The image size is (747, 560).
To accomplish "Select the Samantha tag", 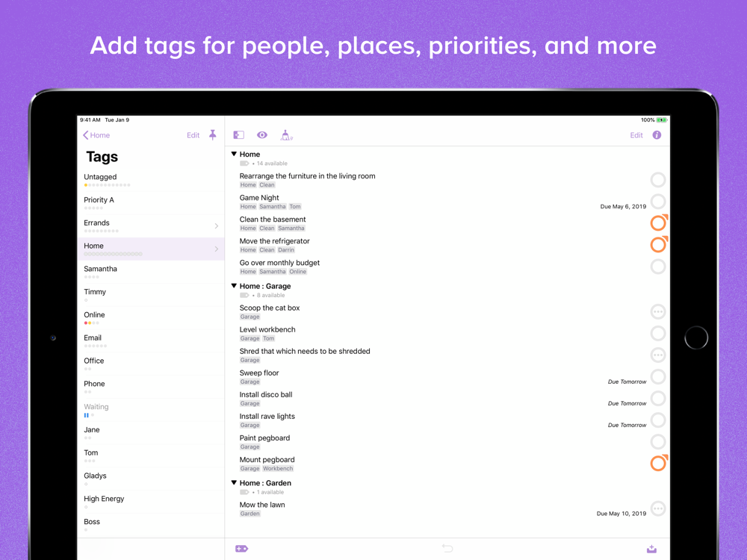I will click(151, 272).
